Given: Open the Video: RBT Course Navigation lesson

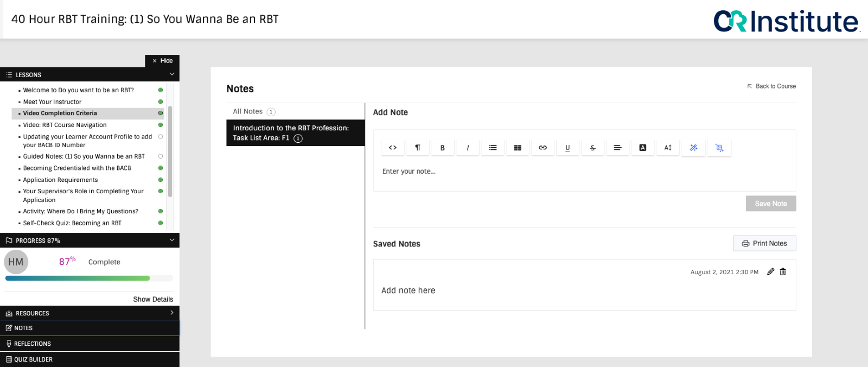Looking at the screenshot, I should (x=65, y=125).
